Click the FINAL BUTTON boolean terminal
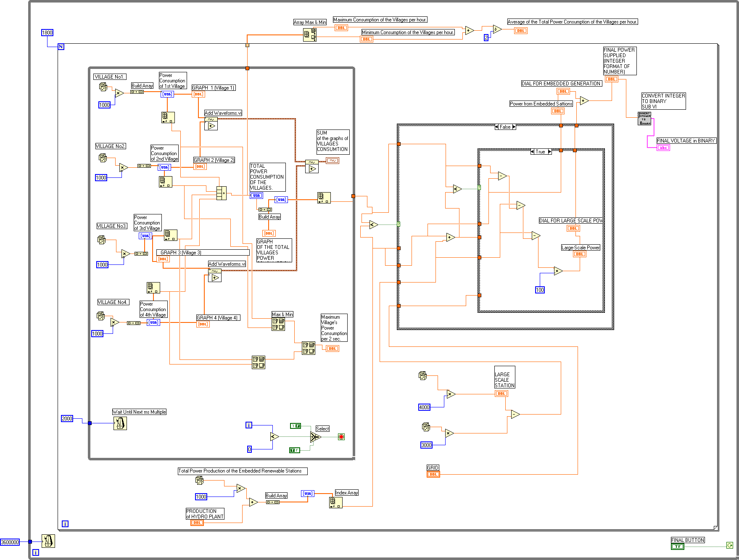Viewport: 739px width, 560px height. point(677,547)
